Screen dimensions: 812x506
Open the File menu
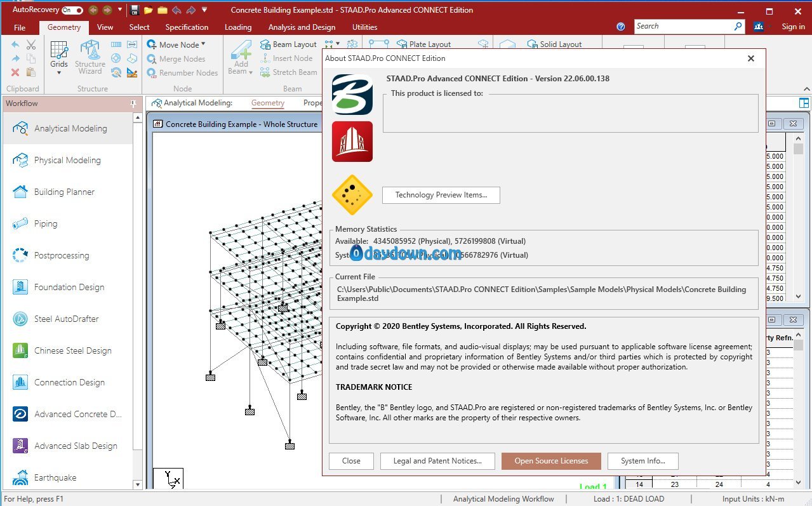coord(20,27)
